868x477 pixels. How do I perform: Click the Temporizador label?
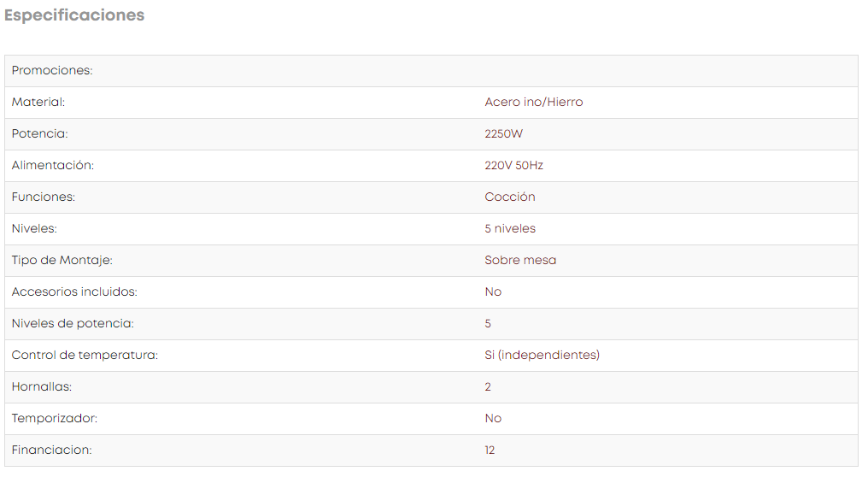pos(55,418)
